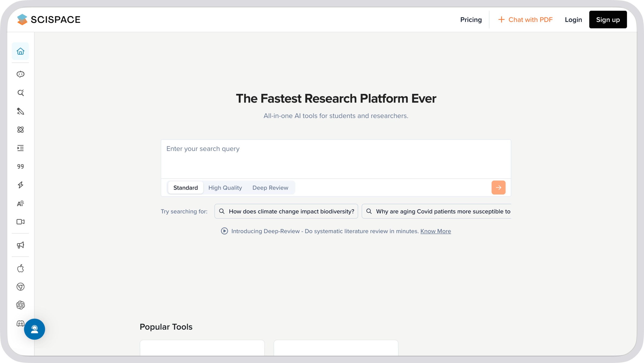Select the AI detector icon in the sidebar

point(20,203)
